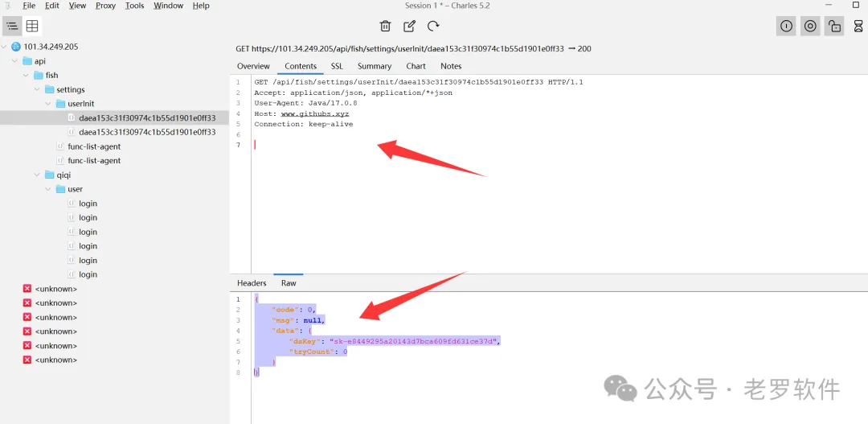The height and width of the screenshot is (424, 868).
Task: Repeat selected request with refresh icon
Action: click(x=433, y=26)
